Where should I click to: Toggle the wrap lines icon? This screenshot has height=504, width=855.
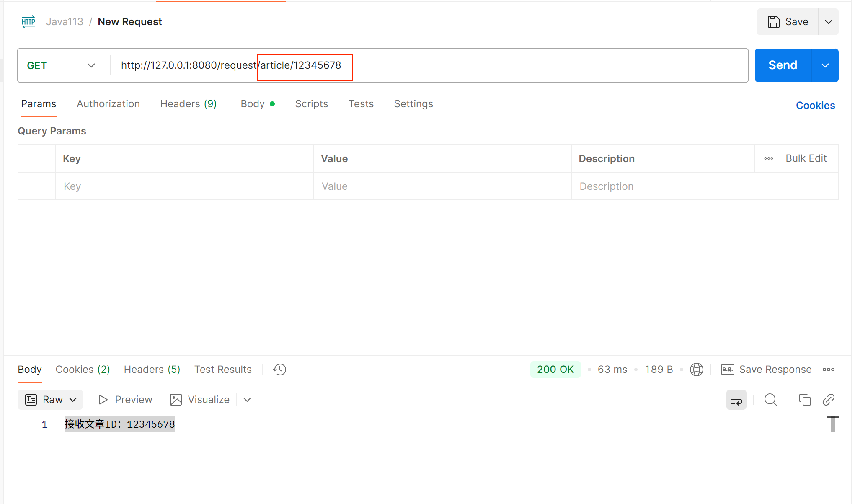coord(736,400)
